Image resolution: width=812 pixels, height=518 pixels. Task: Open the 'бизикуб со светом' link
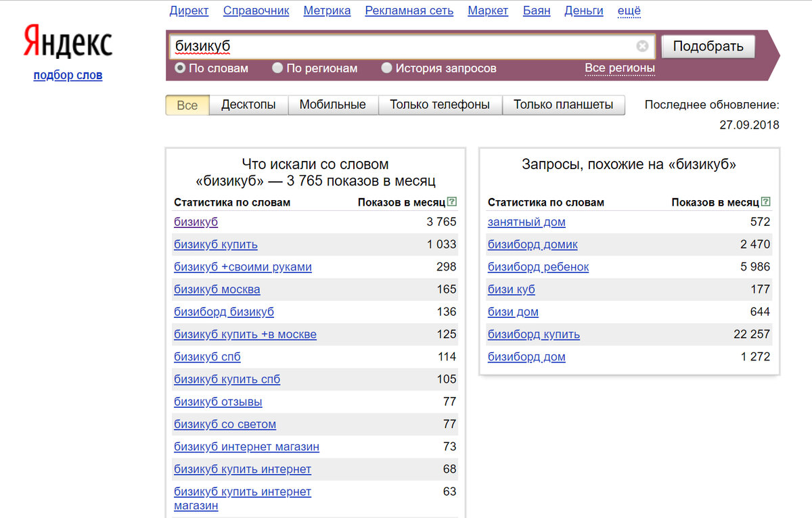(225, 424)
